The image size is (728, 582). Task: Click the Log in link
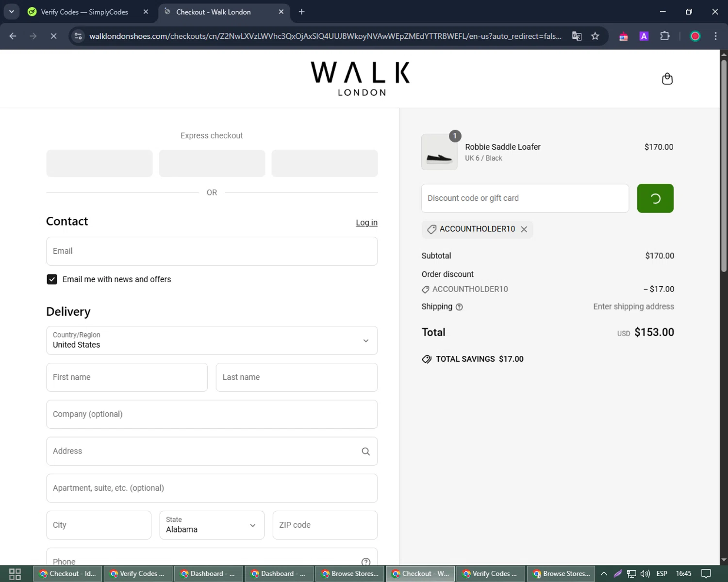click(x=366, y=223)
